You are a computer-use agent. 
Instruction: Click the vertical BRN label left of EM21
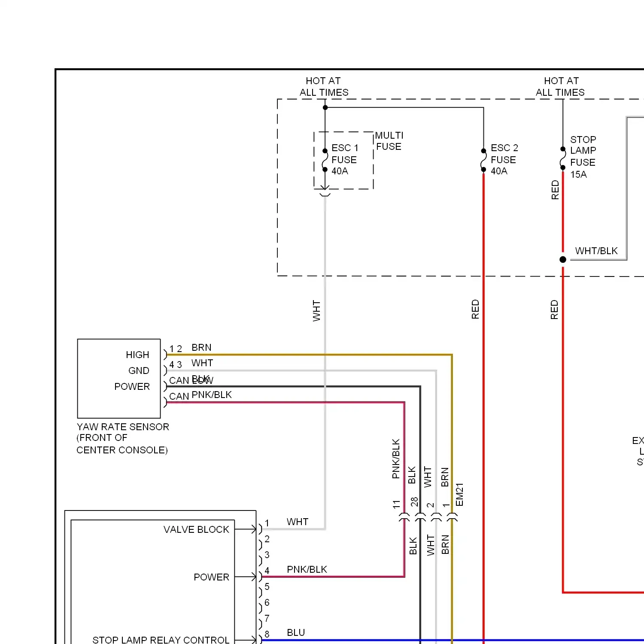click(445, 477)
